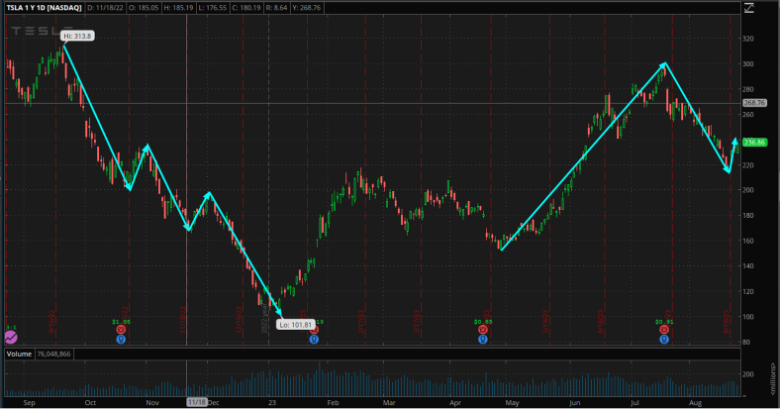Click the 220 price axis label

(748, 165)
